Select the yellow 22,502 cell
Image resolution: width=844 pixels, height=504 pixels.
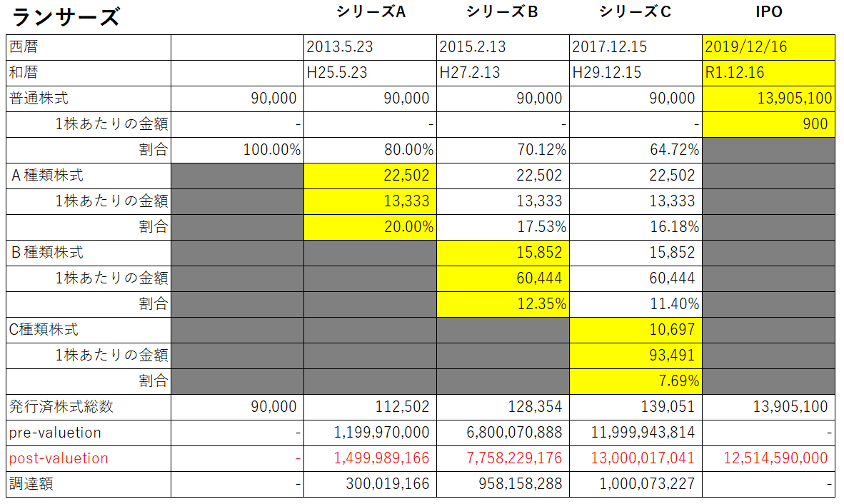pyautogui.click(x=371, y=176)
